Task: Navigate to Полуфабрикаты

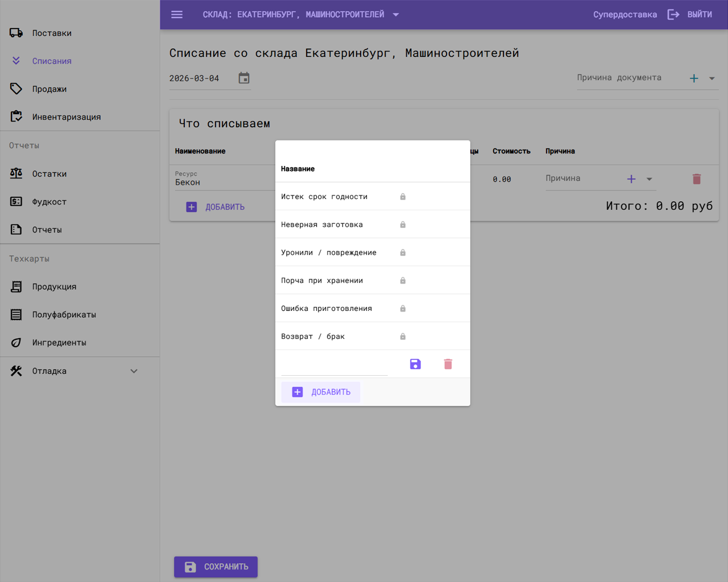Action: click(64, 315)
